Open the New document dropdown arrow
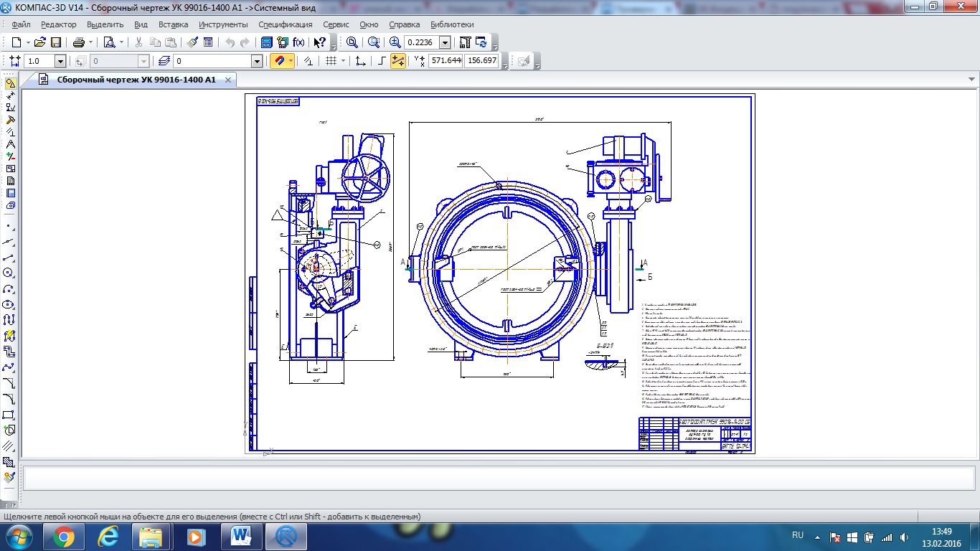 [x=27, y=42]
